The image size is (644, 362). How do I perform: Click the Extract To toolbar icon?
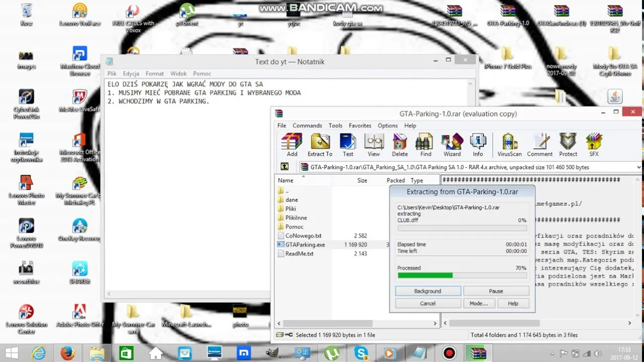320,145
